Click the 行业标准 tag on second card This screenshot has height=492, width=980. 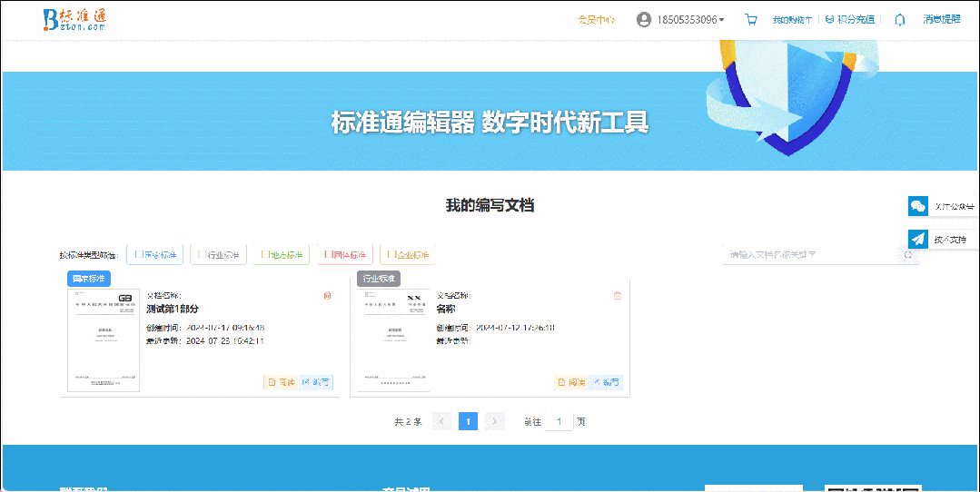pyautogui.click(x=379, y=279)
